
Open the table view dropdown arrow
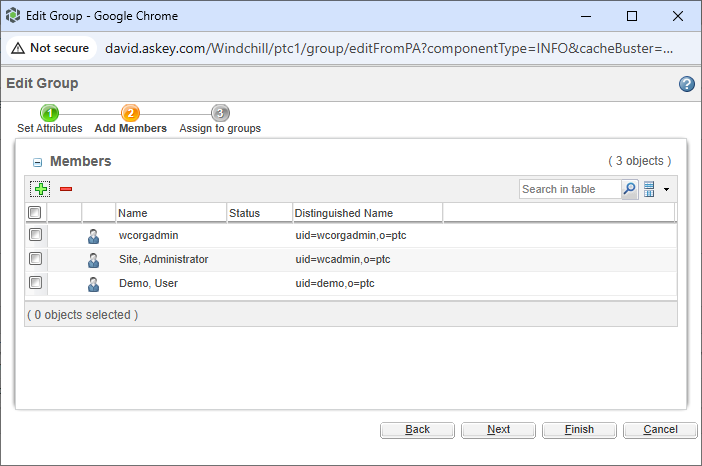coord(666,189)
